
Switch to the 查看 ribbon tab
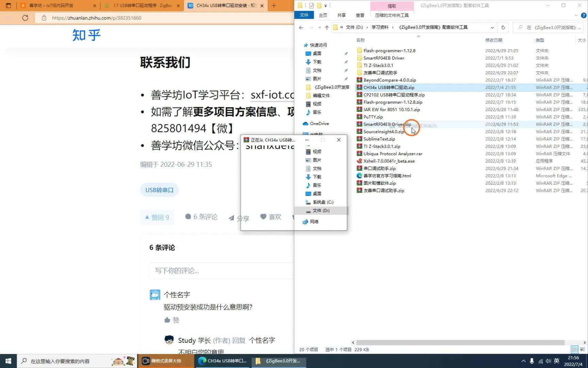pos(360,15)
